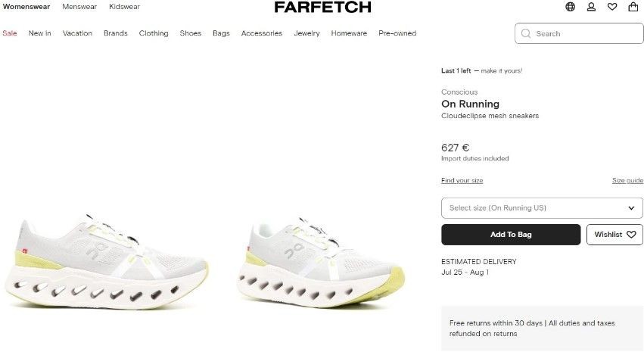Open the Pre-owned menu
The width and height of the screenshot is (644, 352).
point(397,33)
